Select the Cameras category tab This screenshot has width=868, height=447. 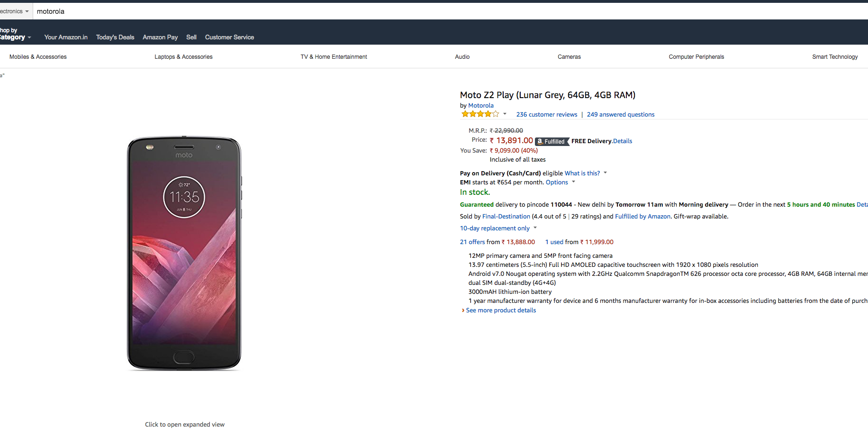point(569,57)
